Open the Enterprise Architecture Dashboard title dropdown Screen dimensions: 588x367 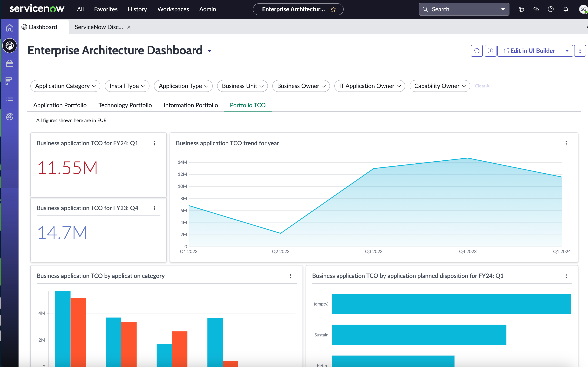tap(209, 51)
